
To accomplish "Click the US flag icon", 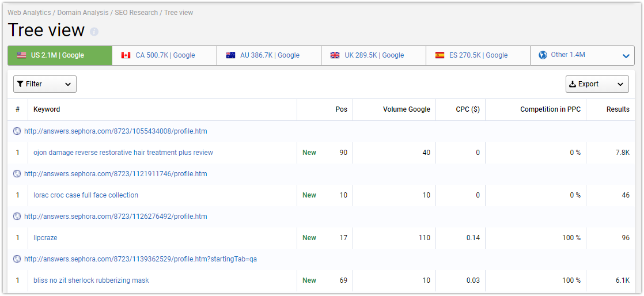I will pos(22,55).
